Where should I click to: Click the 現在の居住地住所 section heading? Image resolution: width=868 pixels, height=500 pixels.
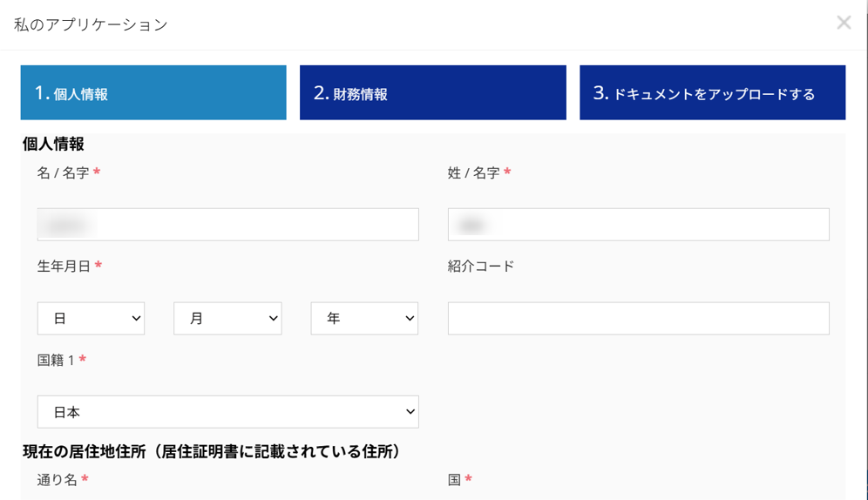[211, 451]
